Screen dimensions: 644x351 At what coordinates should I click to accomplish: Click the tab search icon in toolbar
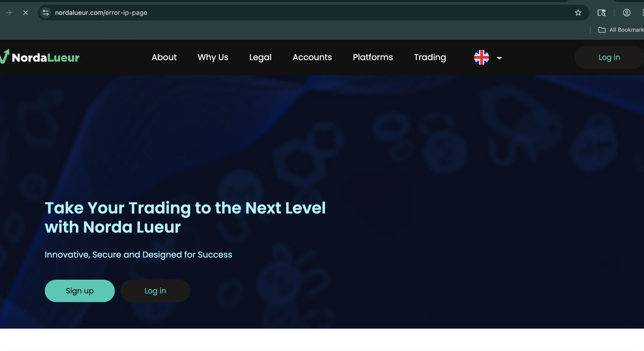(601, 13)
